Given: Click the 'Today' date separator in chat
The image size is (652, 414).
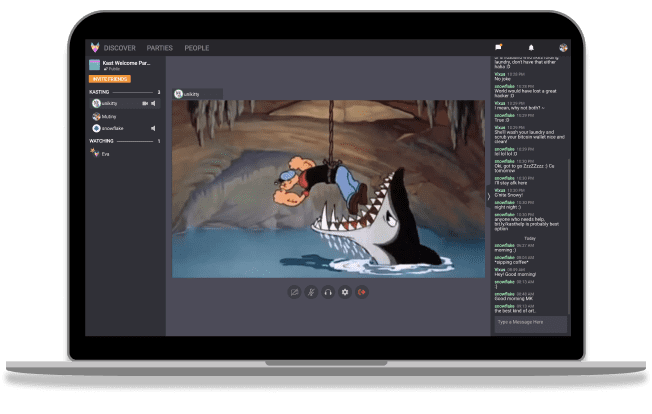Looking at the screenshot, I should click(530, 239).
